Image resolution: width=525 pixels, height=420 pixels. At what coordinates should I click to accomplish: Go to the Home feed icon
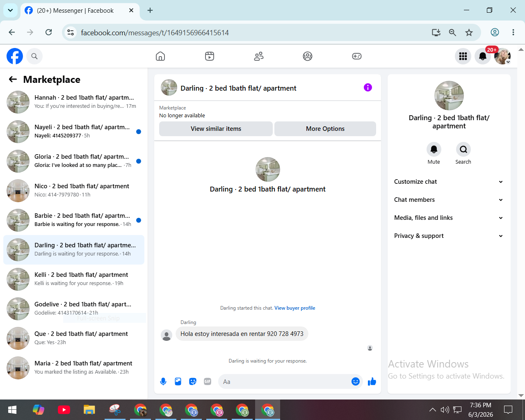click(160, 56)
